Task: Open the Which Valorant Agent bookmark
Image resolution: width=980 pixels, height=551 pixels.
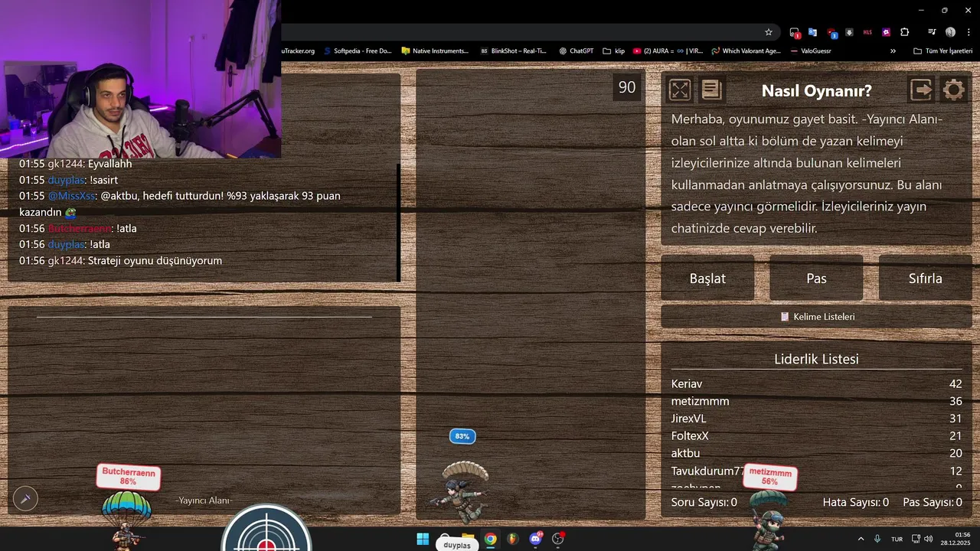Action: [746, 51]
